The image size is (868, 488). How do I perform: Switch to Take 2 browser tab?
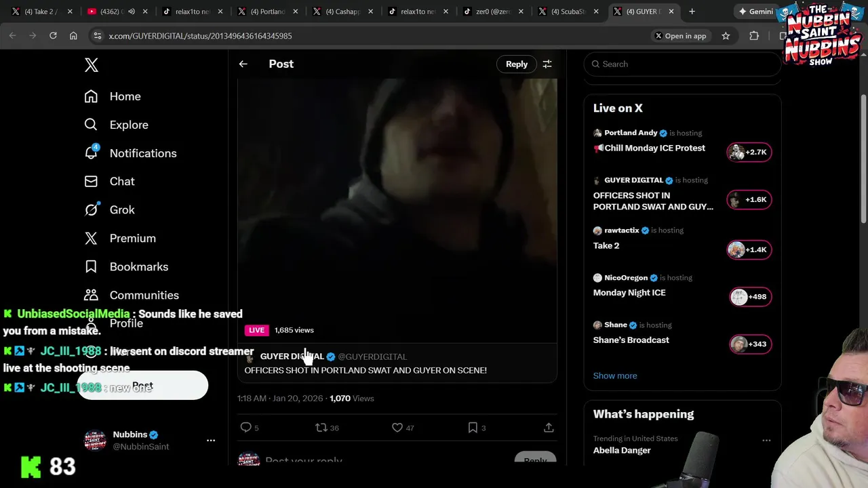click(x=42, y=12)
